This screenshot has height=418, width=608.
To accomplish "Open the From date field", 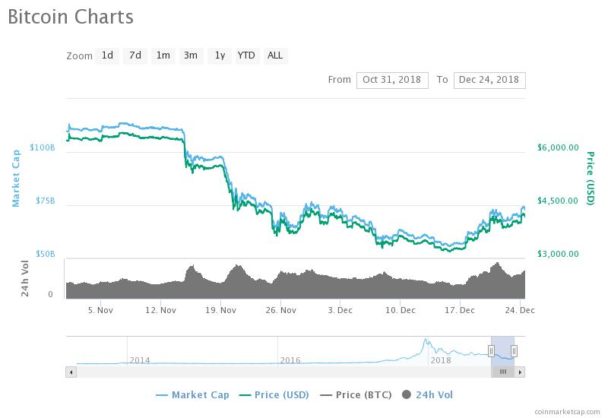I will tap(392, 80).
